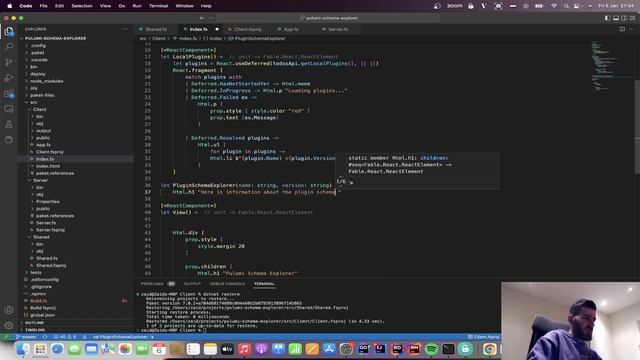Image resolution: width=640 pixels, height=360 pixels.
Task: Toggle primary side bar layout icon
Action: (x=608, y=18)
